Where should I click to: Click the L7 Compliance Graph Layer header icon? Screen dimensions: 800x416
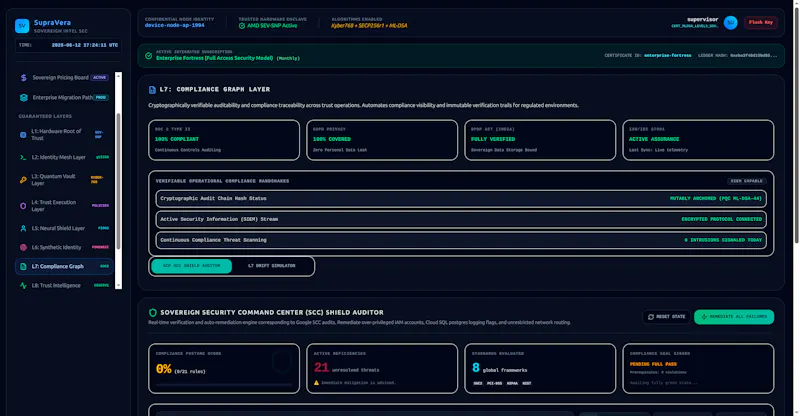tap(152, 90)
